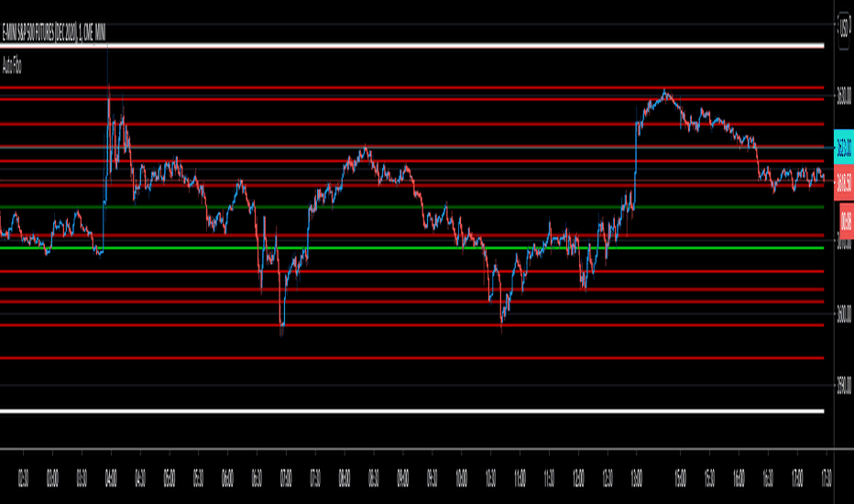The width and height of the screenshot is (854, 504).
Task: Select the lowest red Fibonacci level line
Action: pos(411,358)
